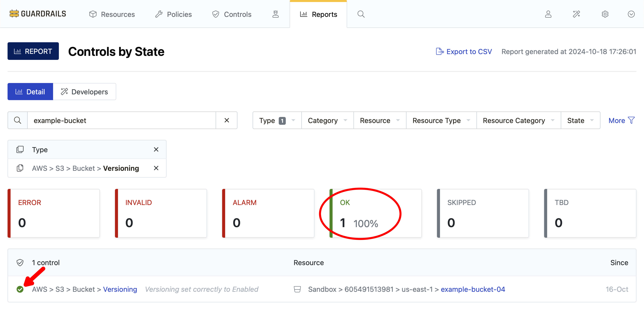
Task: Click the GuardRails logo
Action: point(37,13)
